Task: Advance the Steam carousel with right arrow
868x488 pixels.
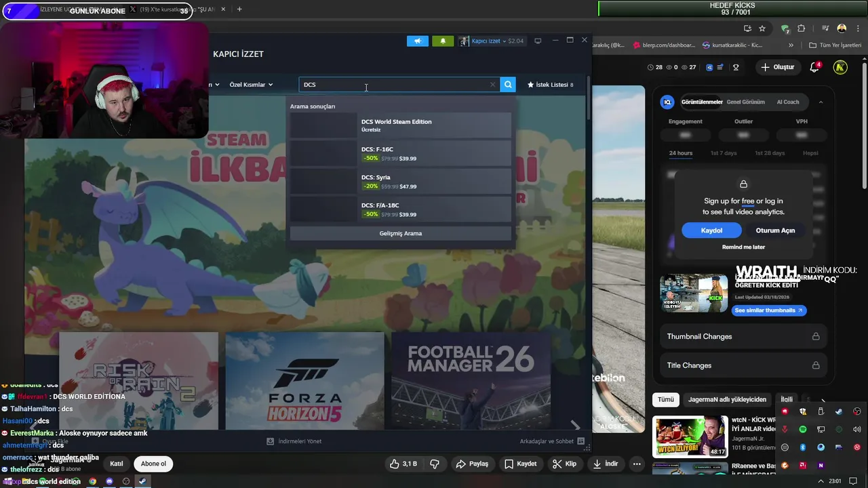Action: click(x=575, y=426)
